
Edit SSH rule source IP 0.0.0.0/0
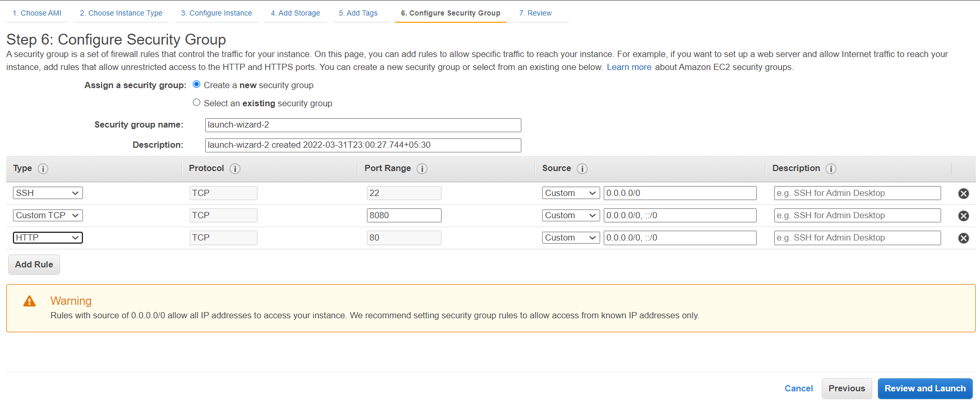click(x=680, y=193)
